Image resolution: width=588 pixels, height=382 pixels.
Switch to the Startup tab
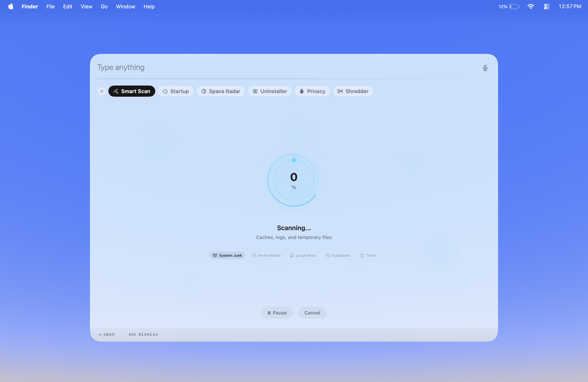coord(176,91)
